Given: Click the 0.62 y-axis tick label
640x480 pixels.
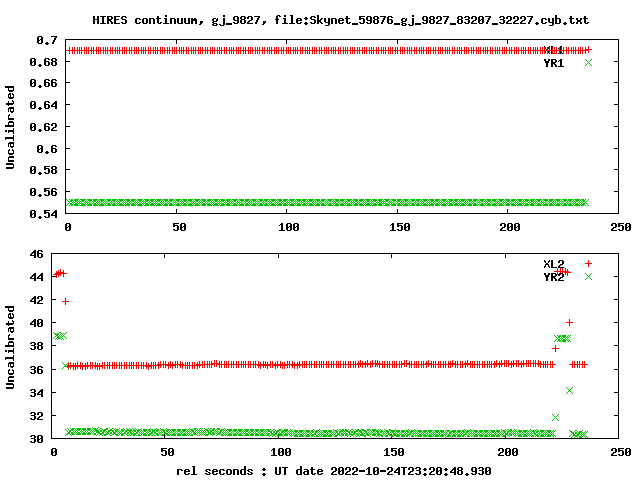Looking at the screenshot, I should [x=43, y=127].
